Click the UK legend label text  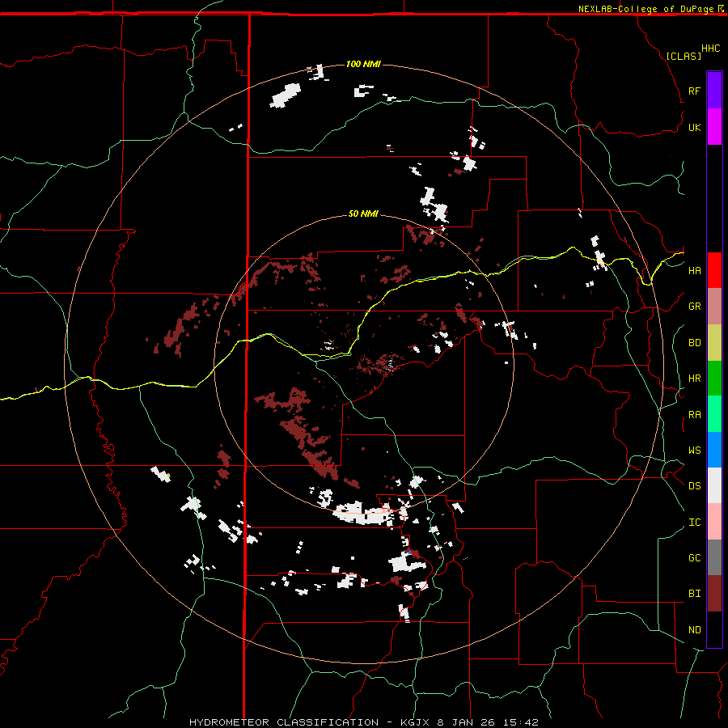pos(694,127)
